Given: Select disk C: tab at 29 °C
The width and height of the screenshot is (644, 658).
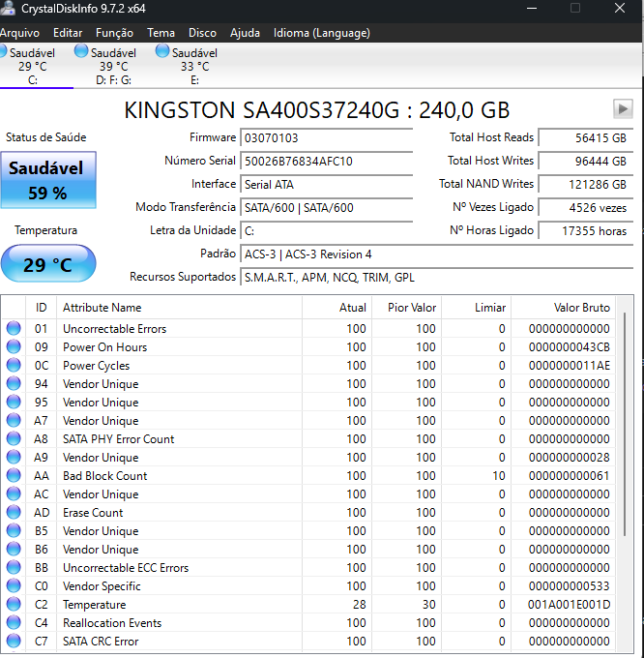Looking at the screenshot, I should click(32, 66).
